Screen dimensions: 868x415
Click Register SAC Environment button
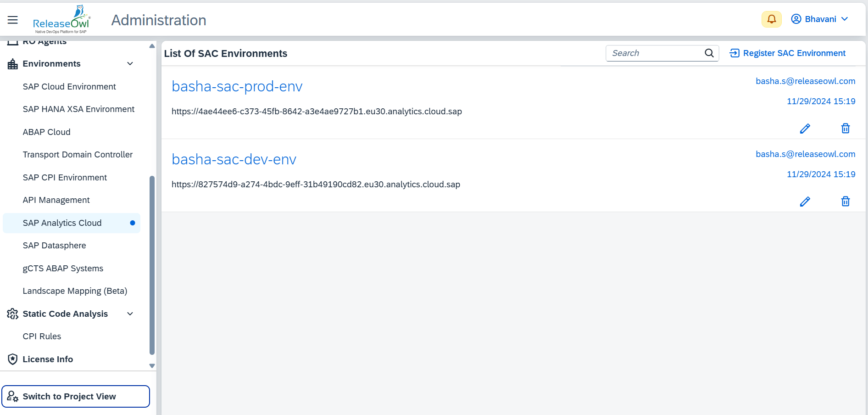787,53
